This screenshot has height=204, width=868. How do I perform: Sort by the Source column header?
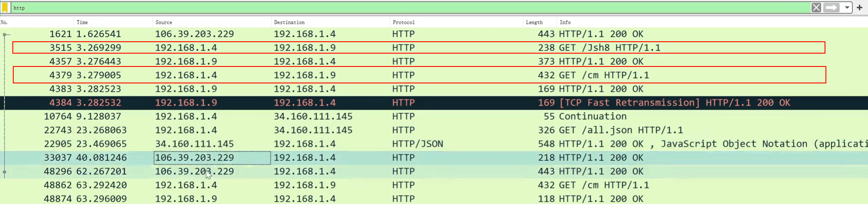(211, 22)
